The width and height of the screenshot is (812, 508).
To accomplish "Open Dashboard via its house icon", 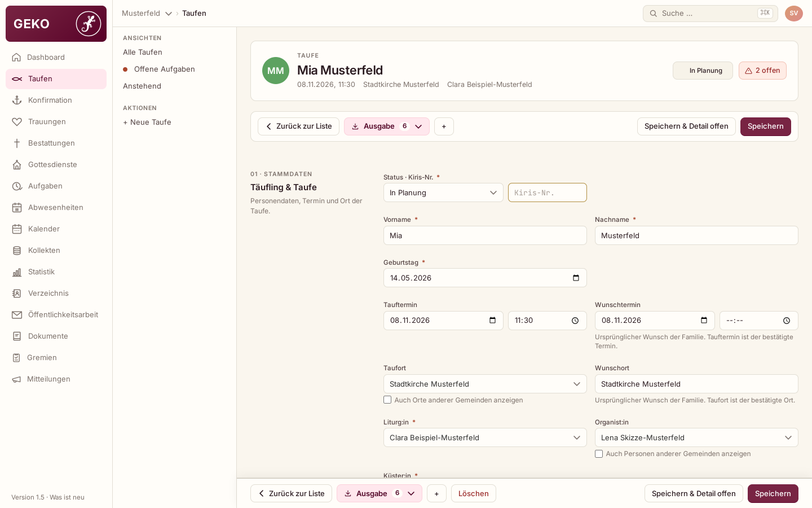I will pos(16,57).
